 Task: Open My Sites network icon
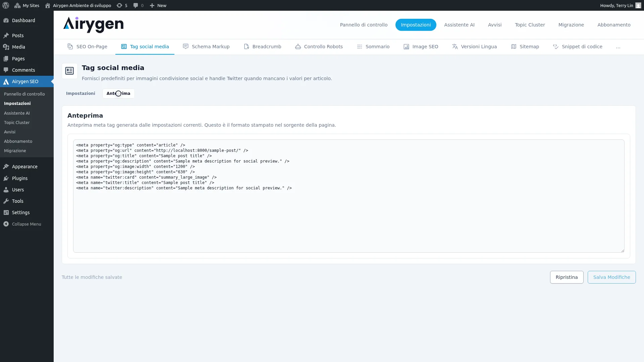click(17, 5)
